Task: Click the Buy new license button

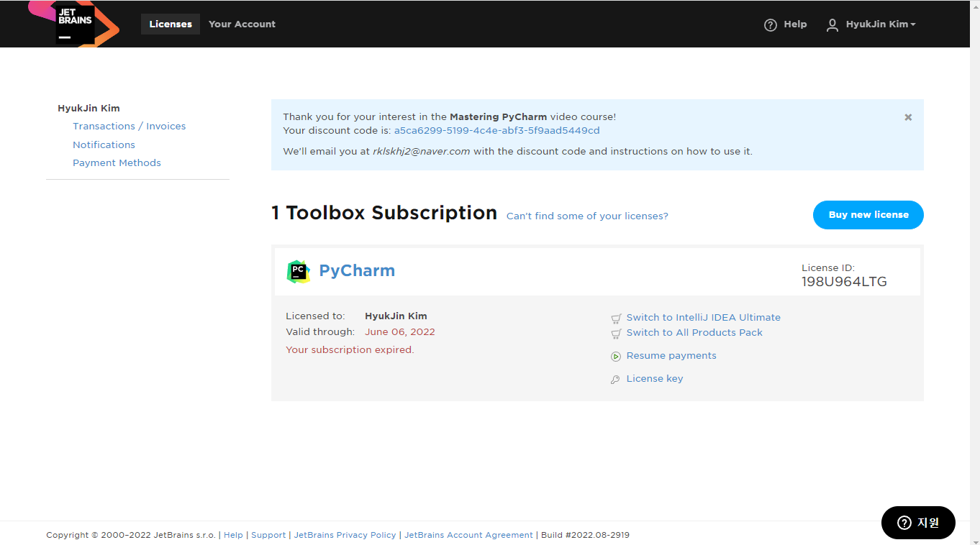Action: (868, 215)
